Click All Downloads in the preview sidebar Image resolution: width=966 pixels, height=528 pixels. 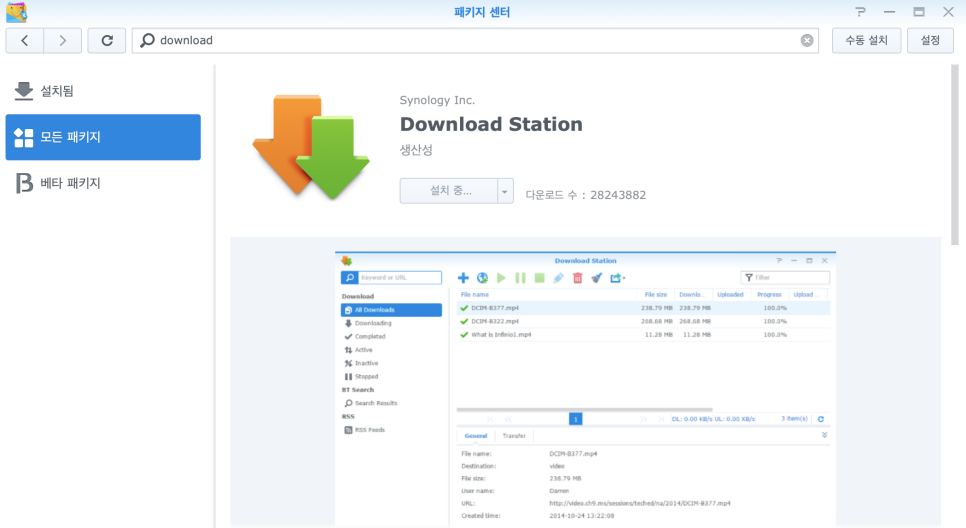click(x=391, y=310)
